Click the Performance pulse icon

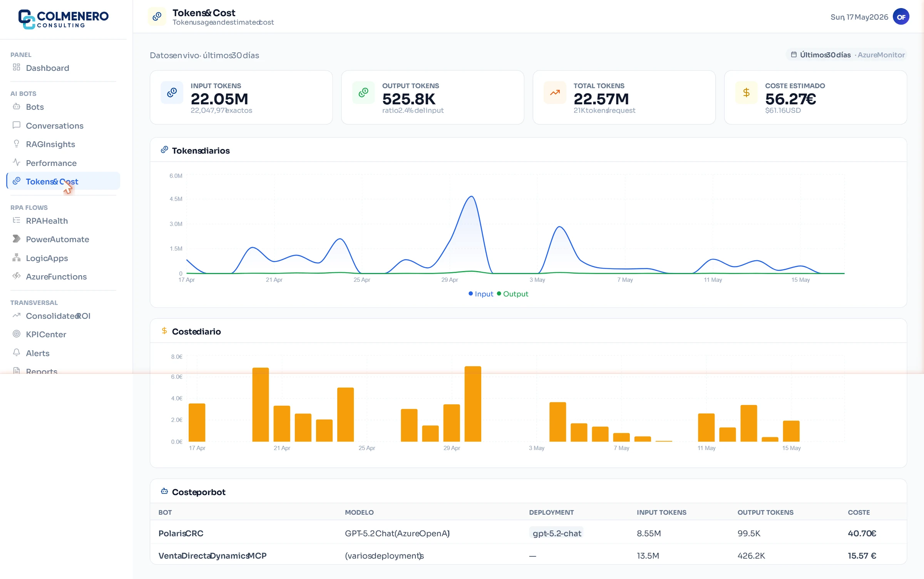16,162
